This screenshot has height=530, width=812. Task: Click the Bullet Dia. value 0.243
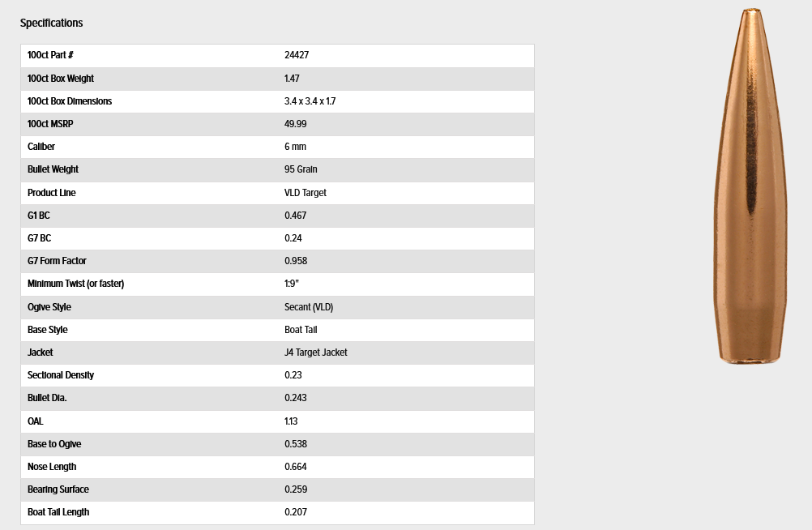click(x=296, y=398)
